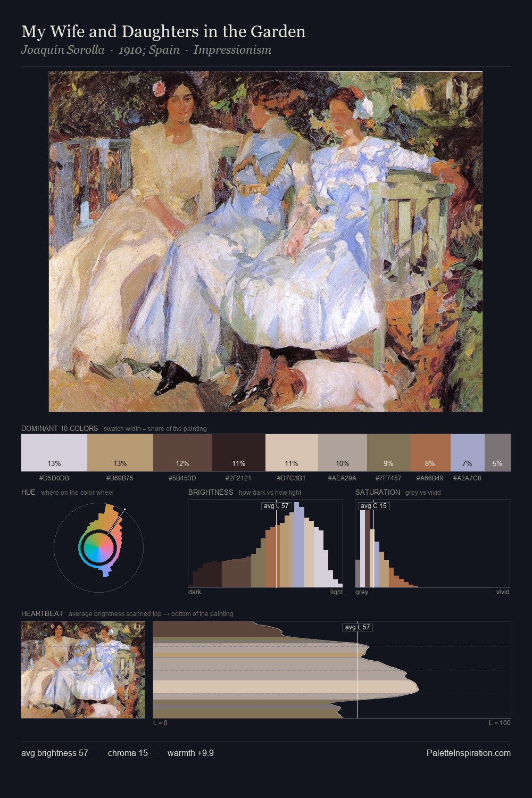Image resolution: width=532 pixels, height=798 pixels.
Task: Select the #A66B49 rust swatch at 8%
Action: [x=430, y=453]
